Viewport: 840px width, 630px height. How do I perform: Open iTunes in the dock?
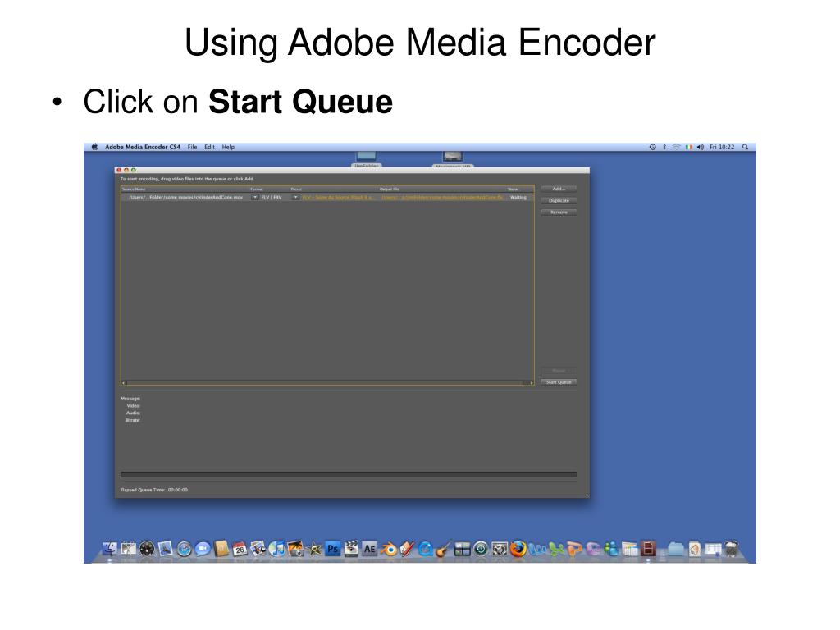(x=277, y=549)
